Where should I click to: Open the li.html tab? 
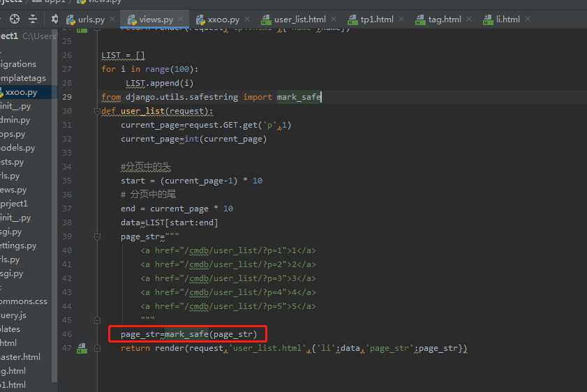(x=507, y=19)
